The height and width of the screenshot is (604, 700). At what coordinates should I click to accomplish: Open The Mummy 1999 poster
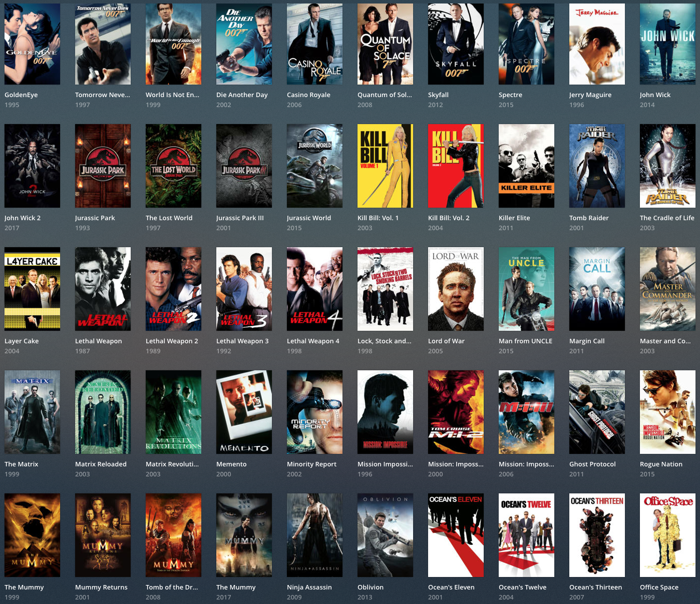[32, 535]
